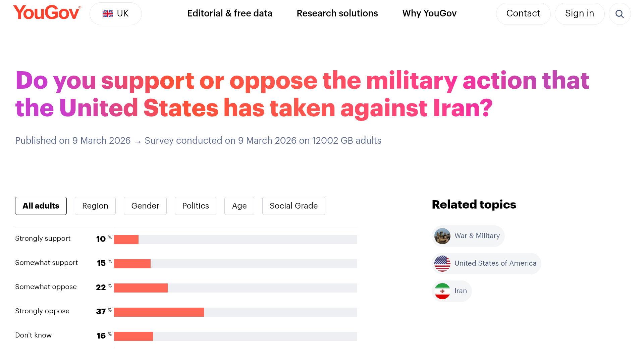Expand the Why YouGov menu

(429, 13)
